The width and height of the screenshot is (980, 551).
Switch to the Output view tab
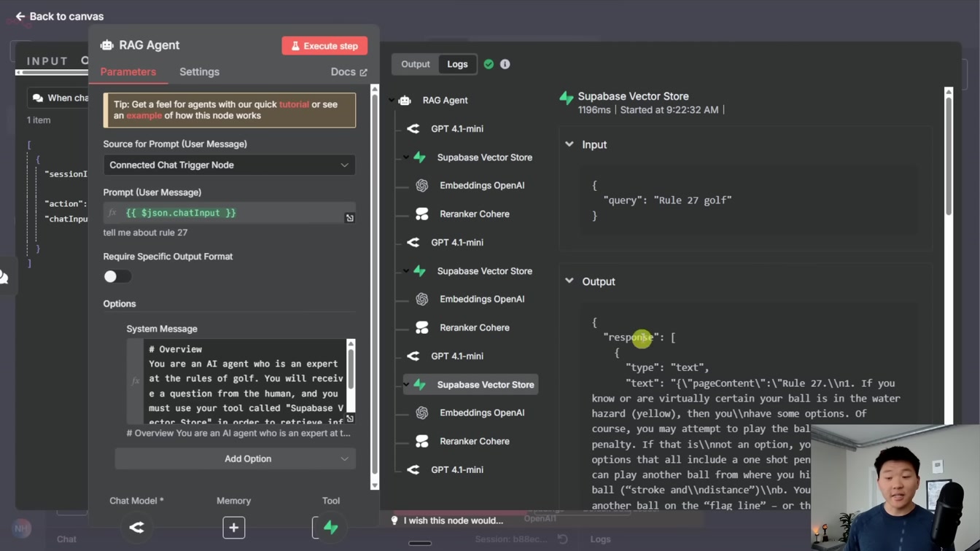(x=416, y=64)
